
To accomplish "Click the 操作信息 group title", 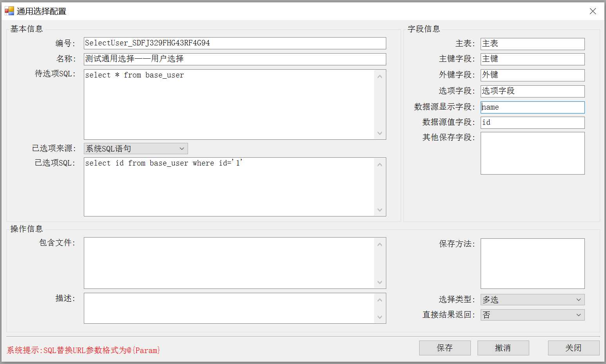I will click(27, 229).
